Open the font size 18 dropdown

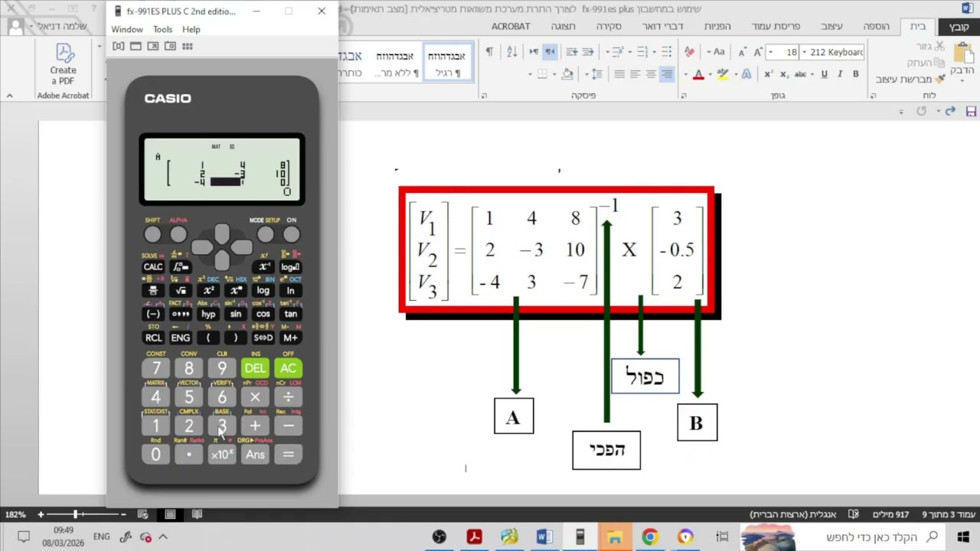coord(771,52)
